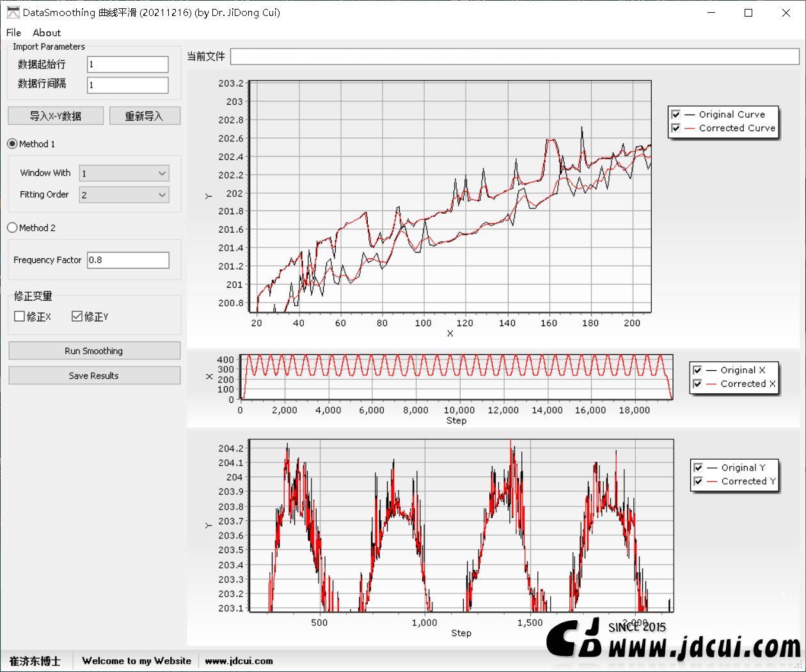The image size is (806, 672).
Task: Click the 导入X-Y数据 button
Action: coord(56,116)
